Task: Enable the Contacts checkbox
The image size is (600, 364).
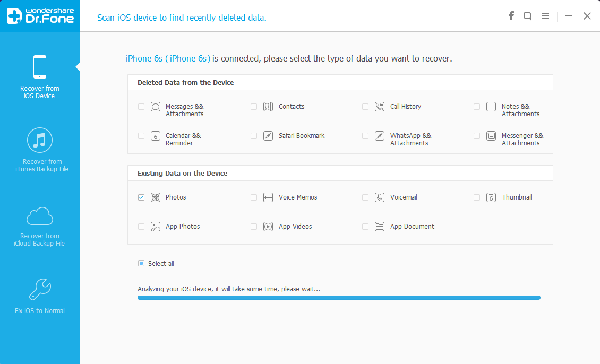Action: pos(254,107)
